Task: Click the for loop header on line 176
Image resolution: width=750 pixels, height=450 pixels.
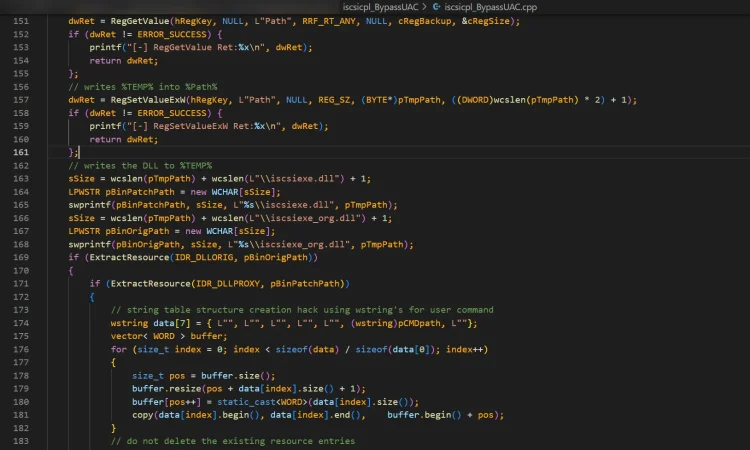Action: click(299, 350)
